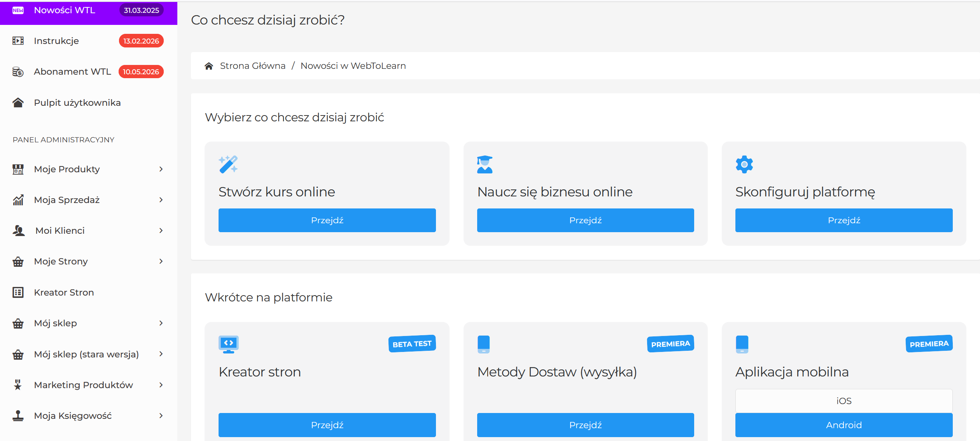Open the Strona Główna breadcrumb link
The width and height of the screenshot is (980, 441).
coord(253,65)
